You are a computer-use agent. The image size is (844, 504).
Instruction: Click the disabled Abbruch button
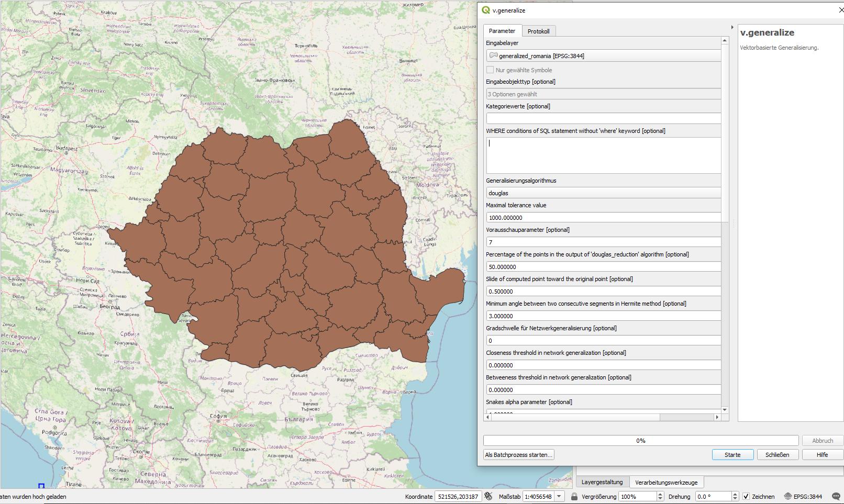tap(823, 441)
